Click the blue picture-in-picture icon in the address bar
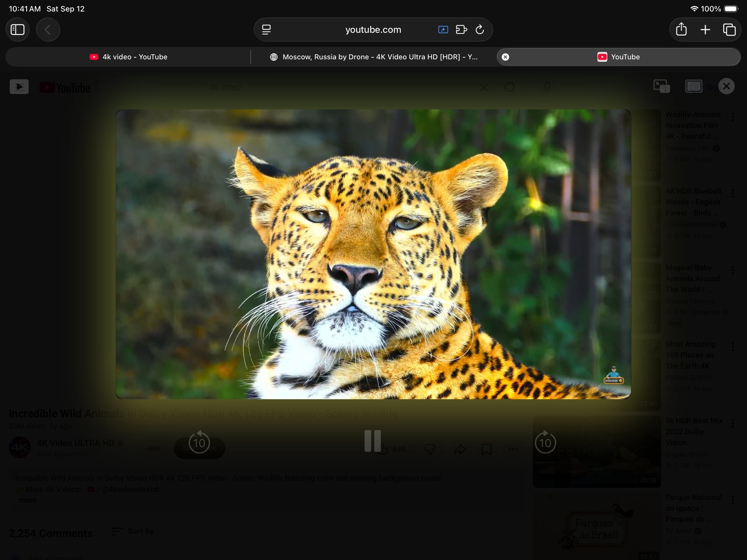747x560 pixels. [443, 30]
